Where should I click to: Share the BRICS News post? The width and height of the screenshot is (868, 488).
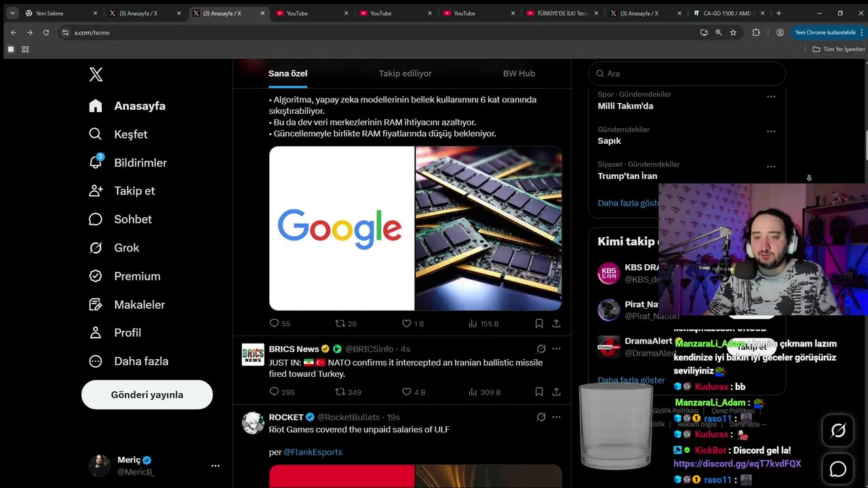[x=556, y=392]
